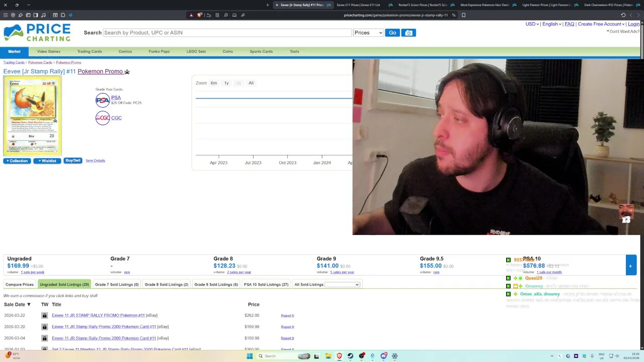Reload the page with refresh icon
This screenshot has width=644, height=362.
tap(623, 15)
